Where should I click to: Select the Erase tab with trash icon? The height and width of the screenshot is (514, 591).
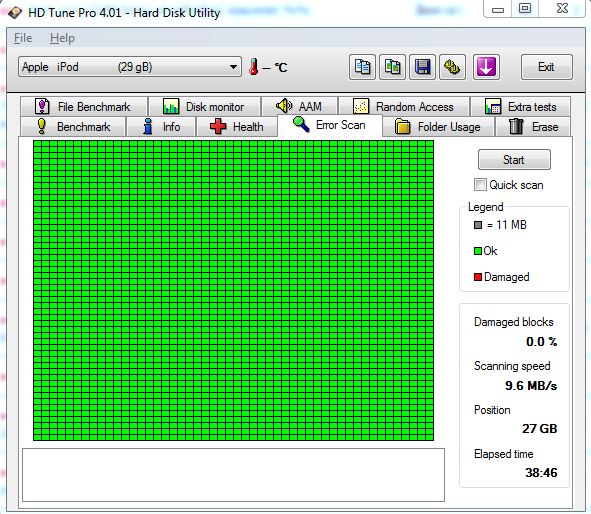[533, 127]
